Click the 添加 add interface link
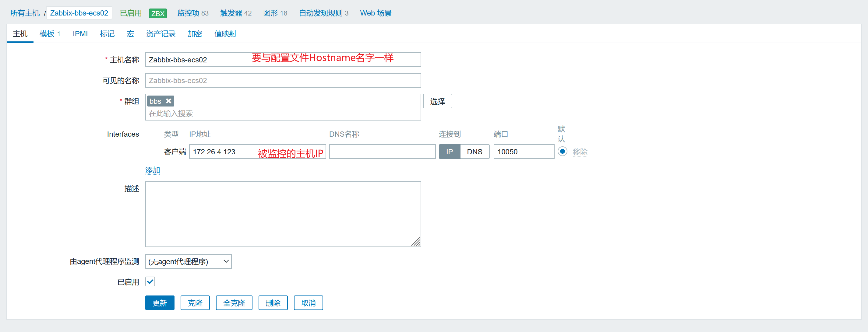Screen dimensions: 868x332 pyautogui.click(x=152, y=170)
